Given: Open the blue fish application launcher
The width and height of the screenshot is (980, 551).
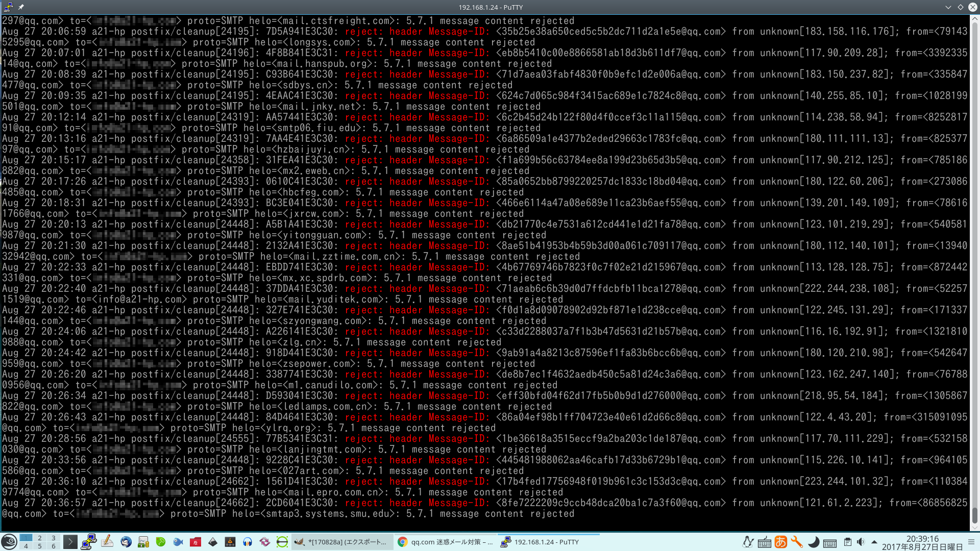Looking at the screenshot, I should (178, 542).
